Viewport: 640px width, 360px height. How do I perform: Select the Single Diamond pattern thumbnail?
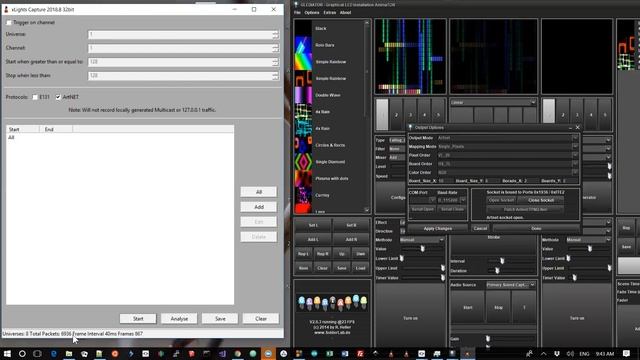(x=303, y=162)
